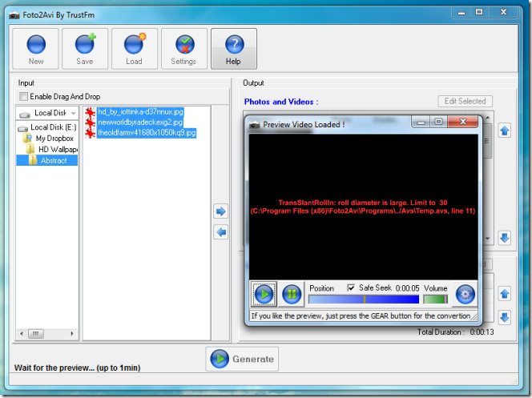Click the Load project toolbar button
532x398 pixels.
135,49
